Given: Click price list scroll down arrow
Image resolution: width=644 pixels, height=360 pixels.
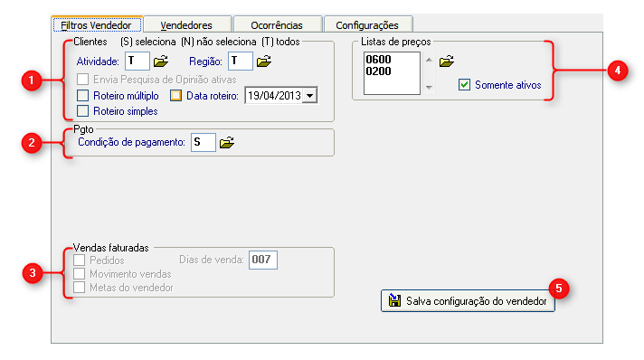Looking at the screenshot, I should coord(429,87).
